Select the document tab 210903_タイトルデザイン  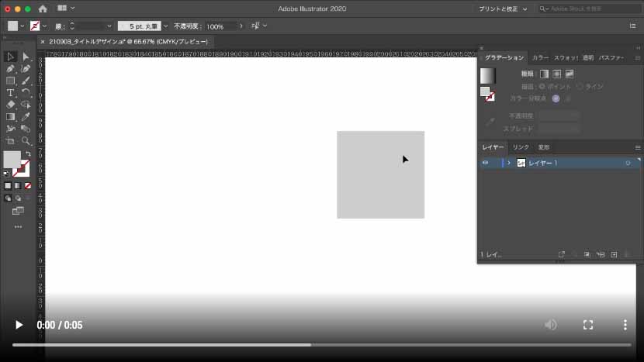pos(129,42)
